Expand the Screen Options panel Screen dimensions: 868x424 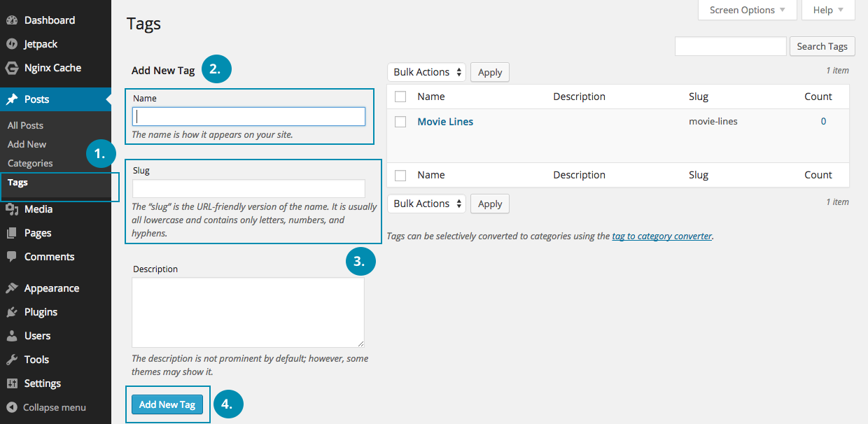pyautogui.click(x=748, y=10)
